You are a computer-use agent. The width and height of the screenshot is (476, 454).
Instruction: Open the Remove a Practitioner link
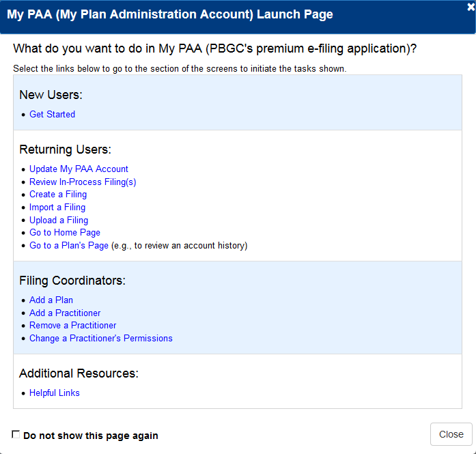[72, 326]
